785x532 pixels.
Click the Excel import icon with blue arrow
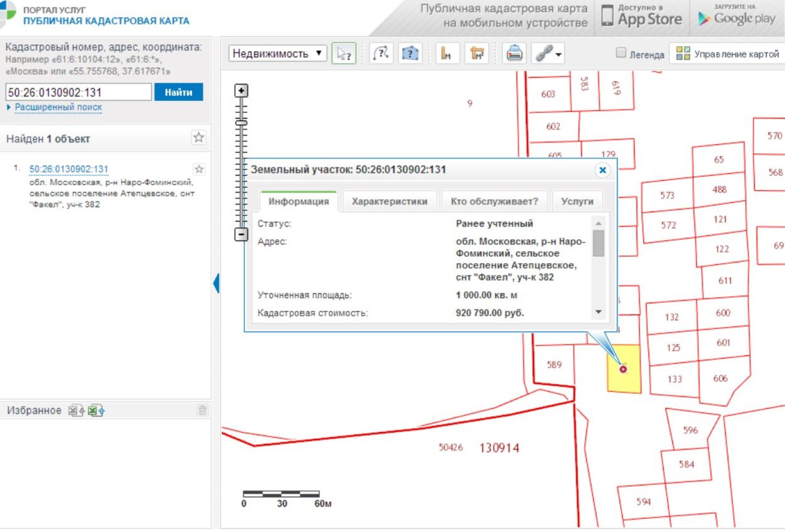point(96,410)
